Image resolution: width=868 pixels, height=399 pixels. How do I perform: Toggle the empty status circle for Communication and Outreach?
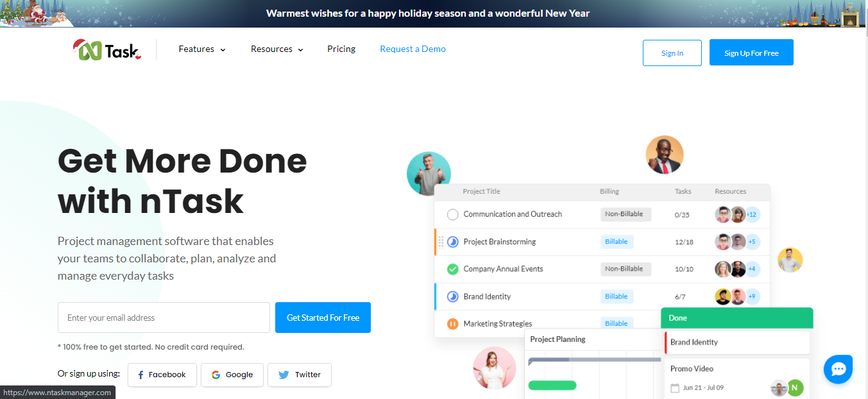coord(452,214)
